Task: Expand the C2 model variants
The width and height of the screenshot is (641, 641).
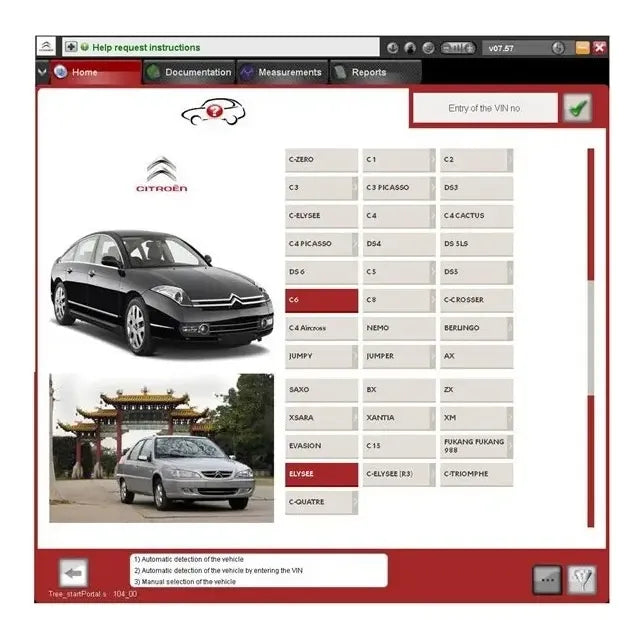Action: [x=510, y=160]
